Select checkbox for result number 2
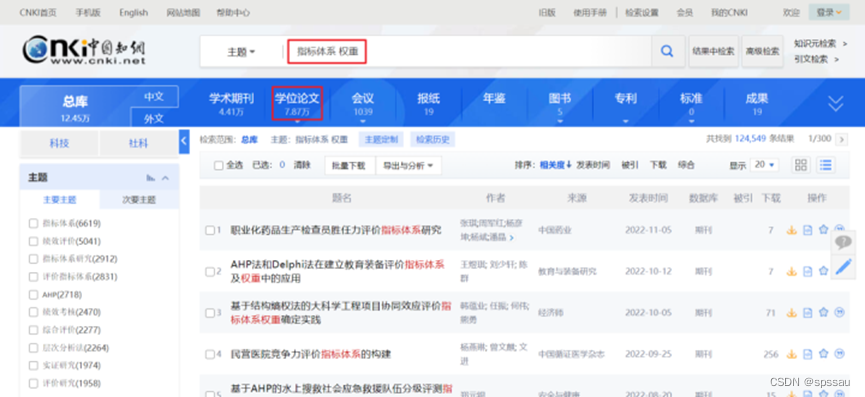 [210, 272]
